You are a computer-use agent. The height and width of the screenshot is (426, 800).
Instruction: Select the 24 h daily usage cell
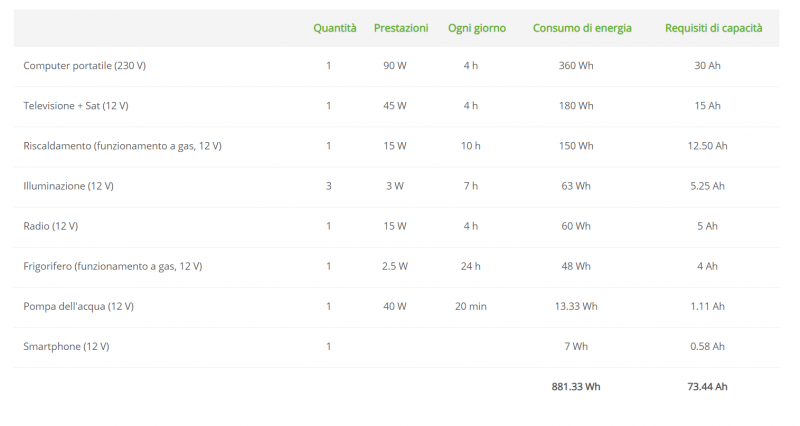click(470, 266)
